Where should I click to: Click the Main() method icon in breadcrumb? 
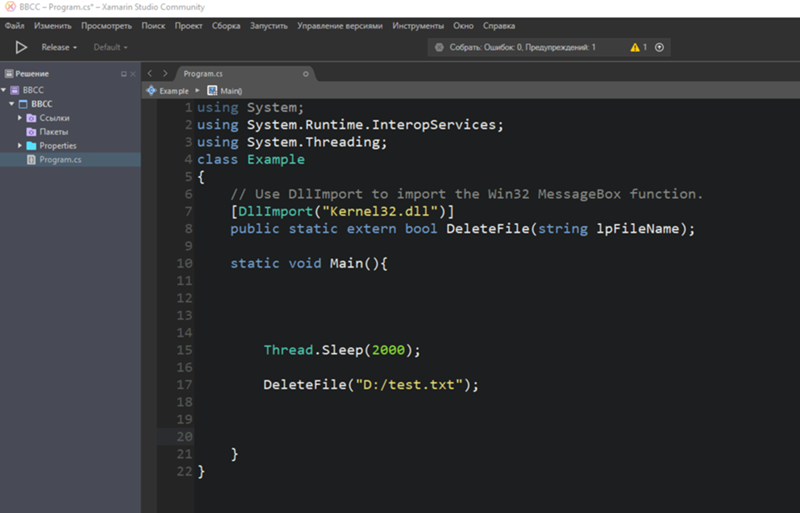212,90
